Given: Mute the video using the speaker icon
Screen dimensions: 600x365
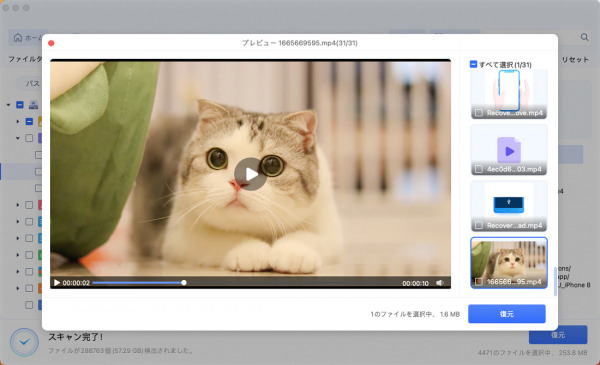Looking at the screenshot, I should coord(440,283).
